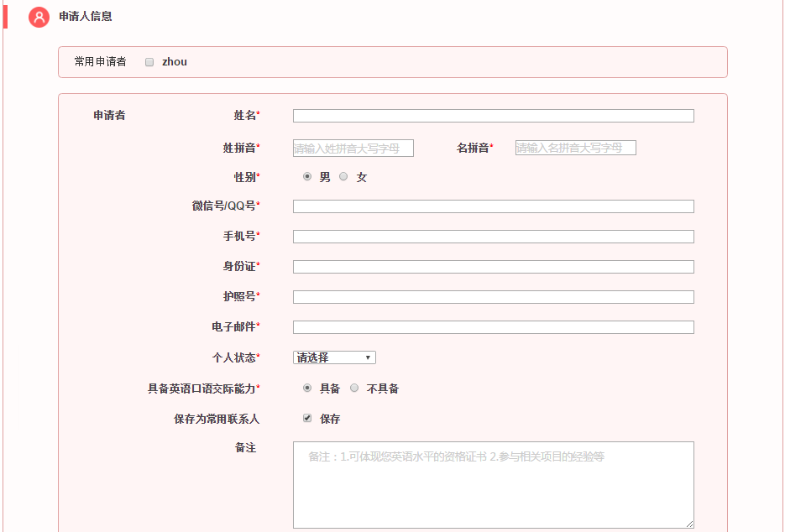785x532 pixels.
Task: Click the zhou frequent applicant label
Action: (x=175, y=62)
